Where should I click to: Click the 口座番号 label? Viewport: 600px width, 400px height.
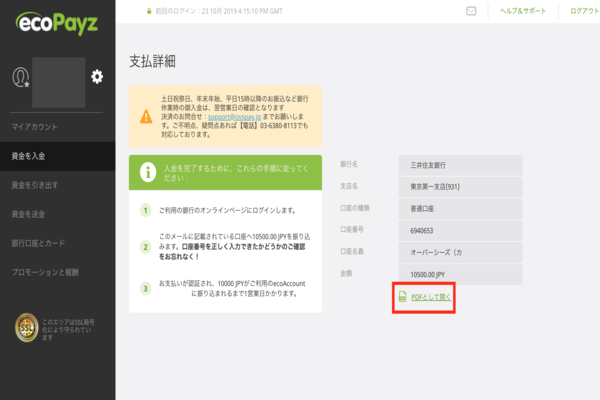tap(352, 230)
